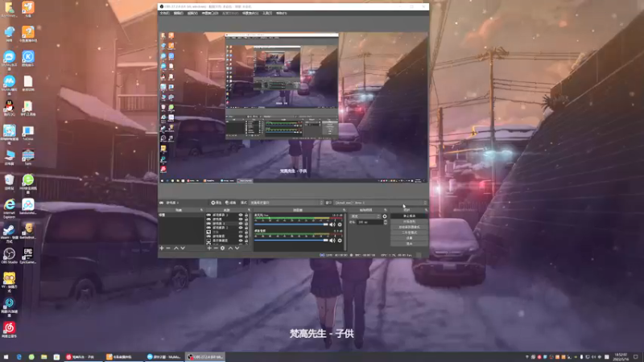The width and height of the screenshot is (644, 362).
Task: Open NetEase Cloud Music desktop shortcut
Action: pos(9,330)
